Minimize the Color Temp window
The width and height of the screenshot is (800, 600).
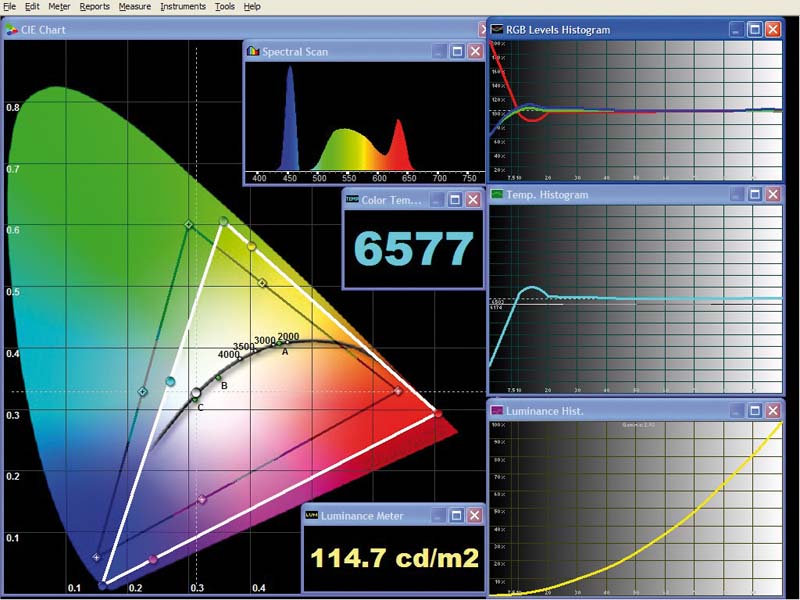coord(436,199)
